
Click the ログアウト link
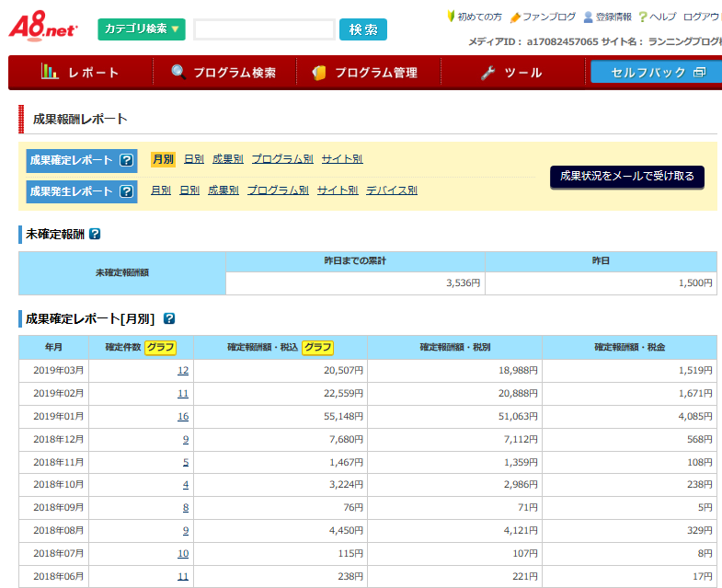702,17
